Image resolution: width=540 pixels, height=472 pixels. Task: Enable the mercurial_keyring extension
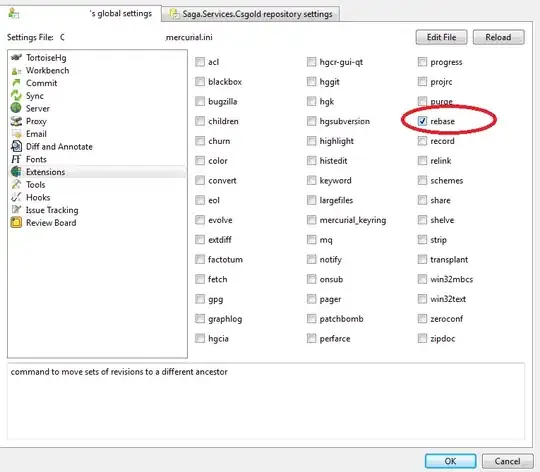(311, 220)
